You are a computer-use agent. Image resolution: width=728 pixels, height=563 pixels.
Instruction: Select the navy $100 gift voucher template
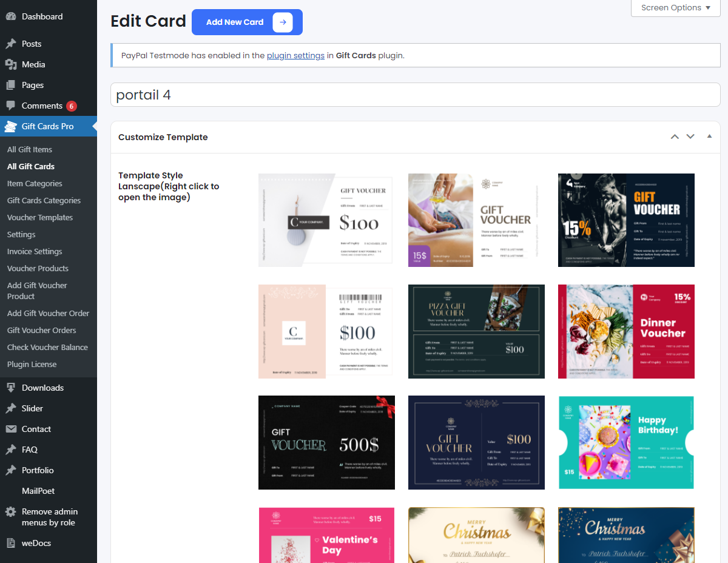[x=476, y=442]
